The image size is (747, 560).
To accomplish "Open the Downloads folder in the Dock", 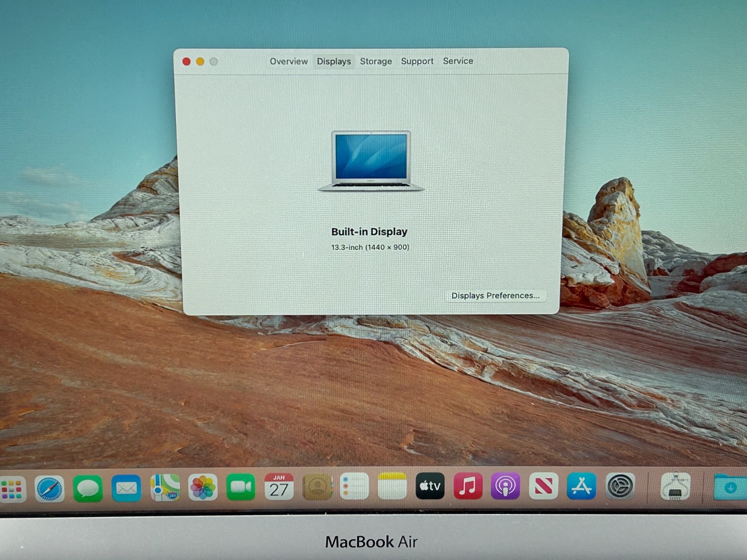I will (731, 487).
